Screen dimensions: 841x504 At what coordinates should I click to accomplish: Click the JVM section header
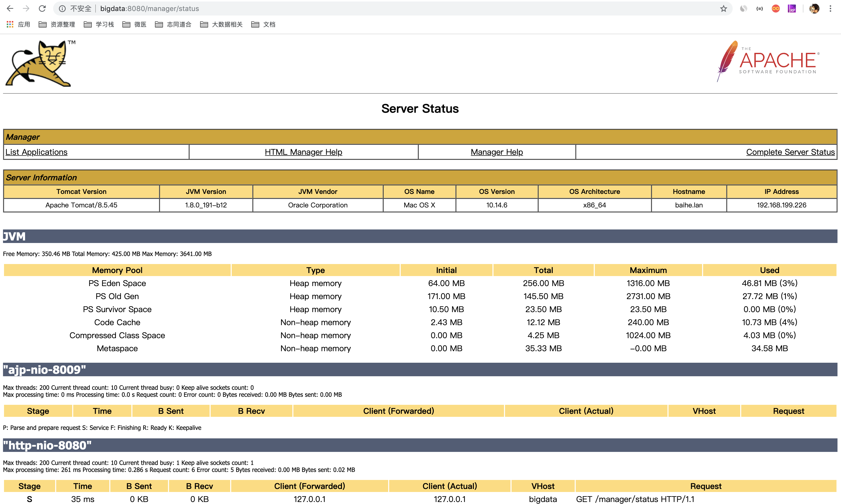(x=420, y=236)
